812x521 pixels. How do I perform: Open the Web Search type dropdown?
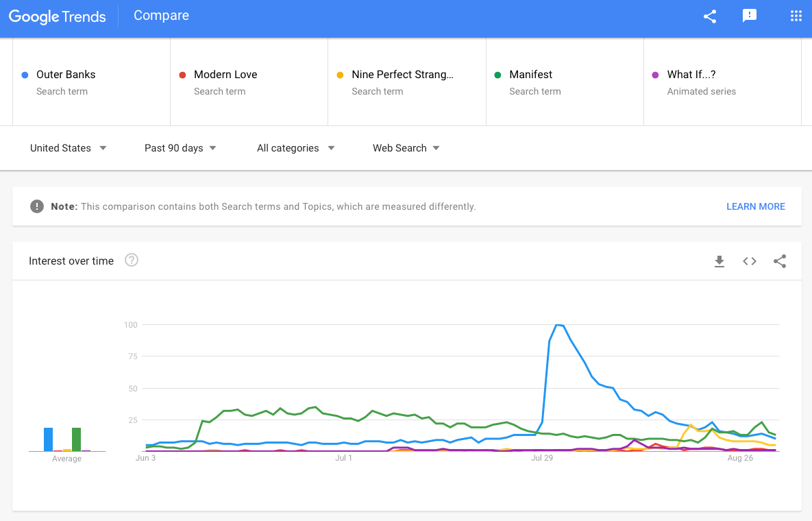pyautogui.click(x=406, y=148)
